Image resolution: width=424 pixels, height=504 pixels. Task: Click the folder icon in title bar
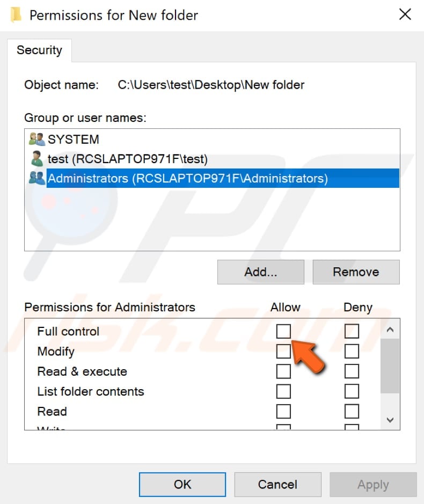(x=16, y=14)
